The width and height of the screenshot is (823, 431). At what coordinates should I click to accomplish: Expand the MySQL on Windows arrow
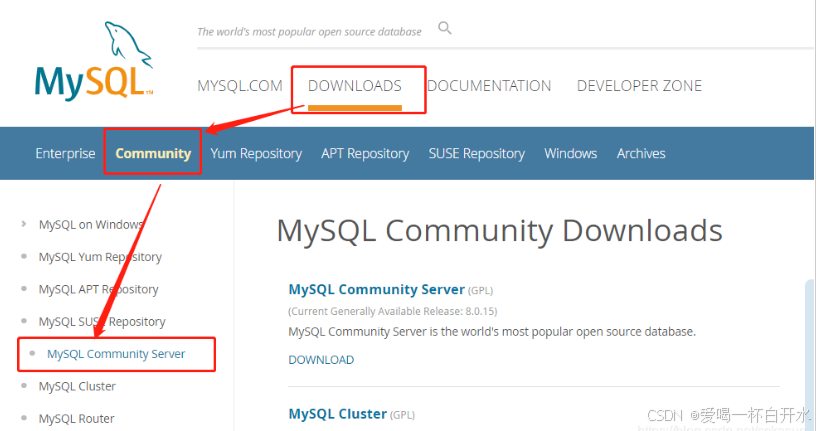24,224
